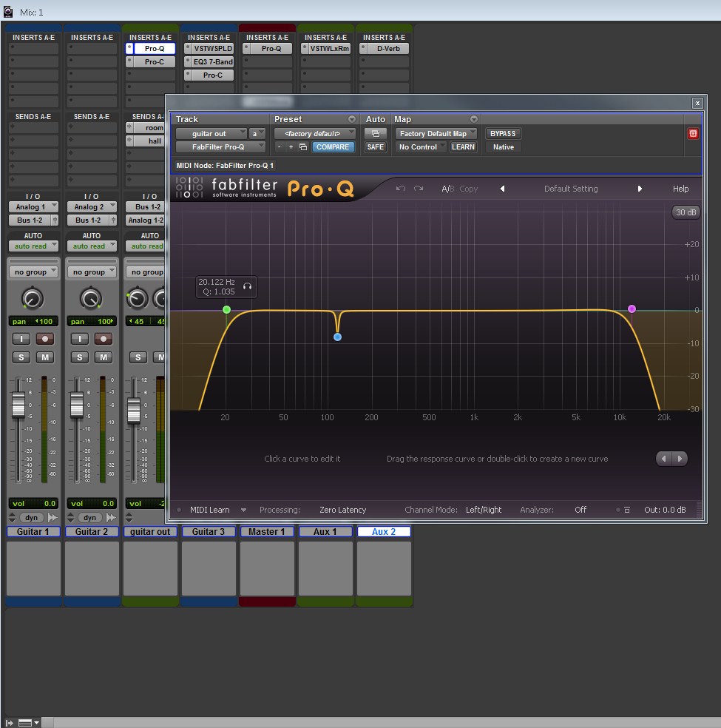Image resolution: width=721 pixels, height=728 pixels.
Task: Go to next preset with right arrow
Action: [x=640, y=189]
